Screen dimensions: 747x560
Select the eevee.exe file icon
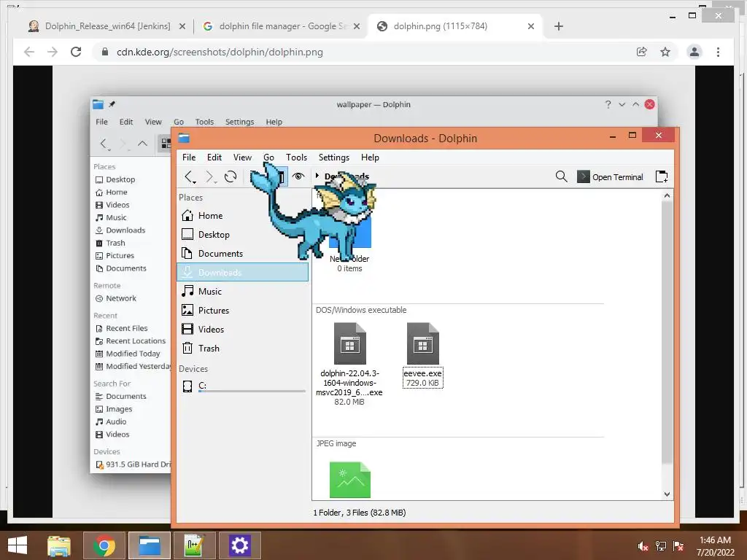tap(422, 344)
